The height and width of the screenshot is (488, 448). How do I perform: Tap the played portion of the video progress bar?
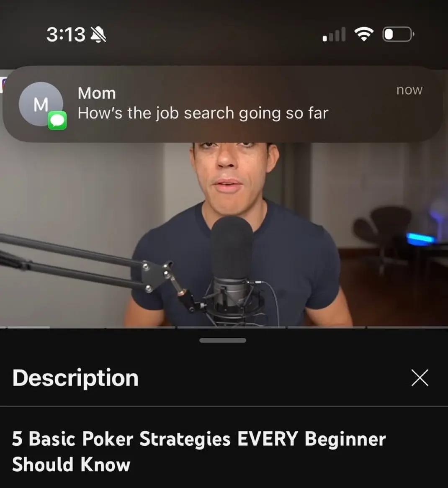point(25,327)
